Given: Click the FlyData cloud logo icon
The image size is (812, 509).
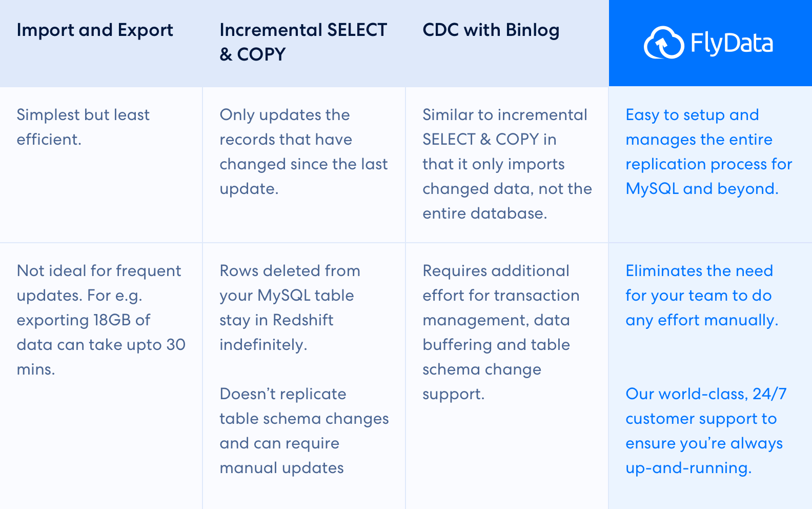Looking at the screenshot, I should pyautogui.click(x=663, y=43).
